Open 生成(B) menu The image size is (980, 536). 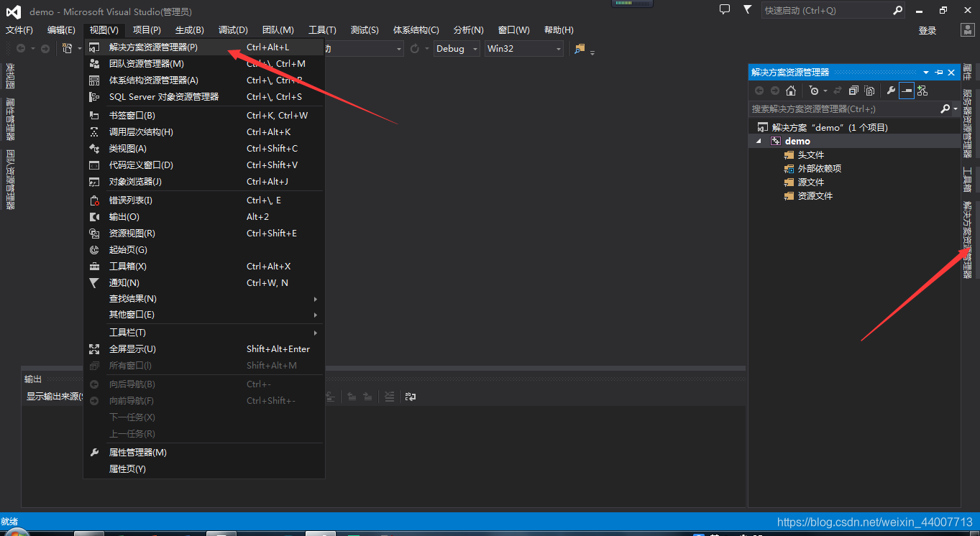click(190, 29)
